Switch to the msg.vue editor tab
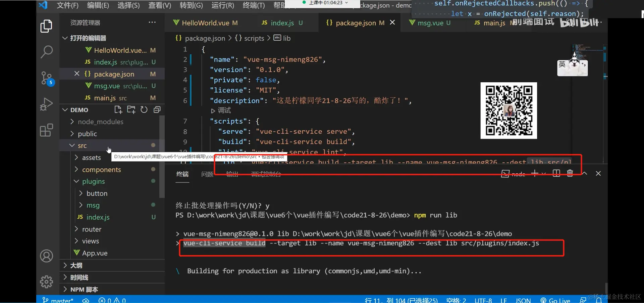Screen dimensions: 644x303 [430, 23]
